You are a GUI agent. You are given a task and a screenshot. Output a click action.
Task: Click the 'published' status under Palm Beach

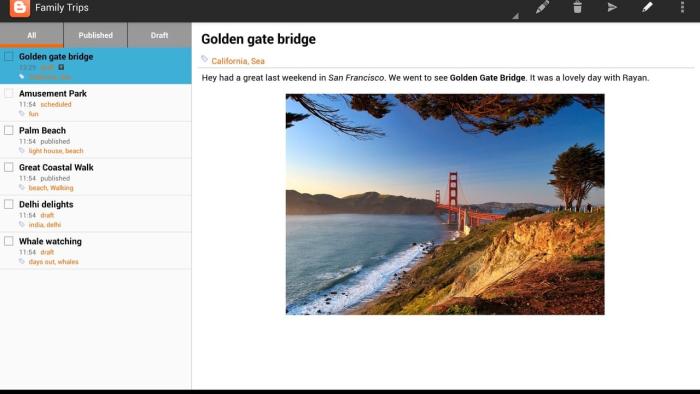[55, 141]
